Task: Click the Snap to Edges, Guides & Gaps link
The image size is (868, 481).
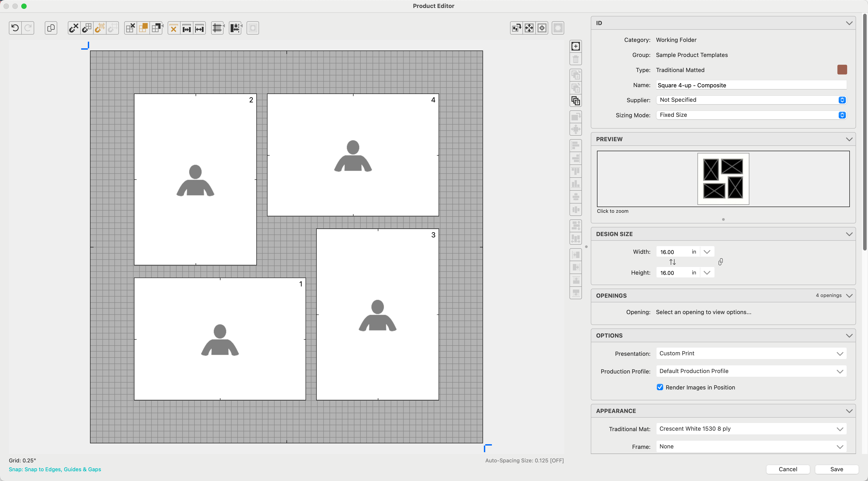Action: pos(55,469)
